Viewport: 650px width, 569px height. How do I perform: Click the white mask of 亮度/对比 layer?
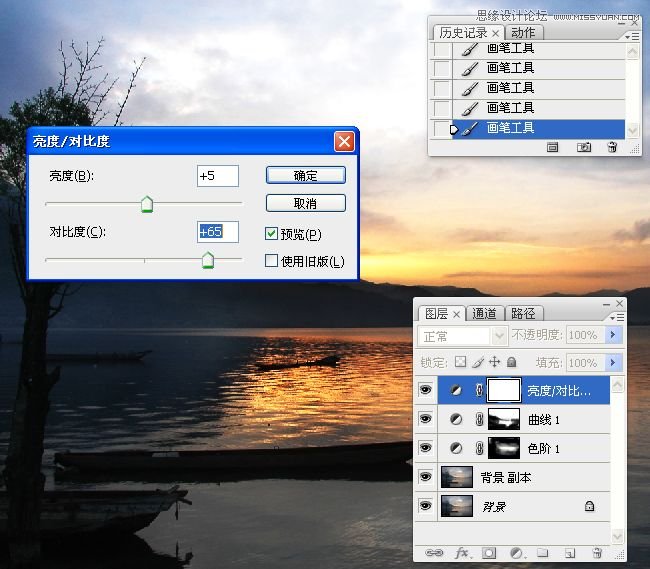504,390
